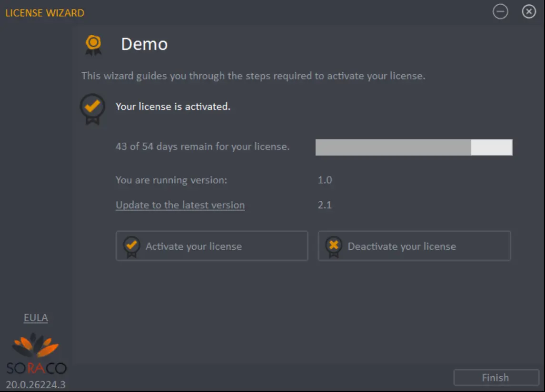Click the license days remaining progress bar

[414, 147]
